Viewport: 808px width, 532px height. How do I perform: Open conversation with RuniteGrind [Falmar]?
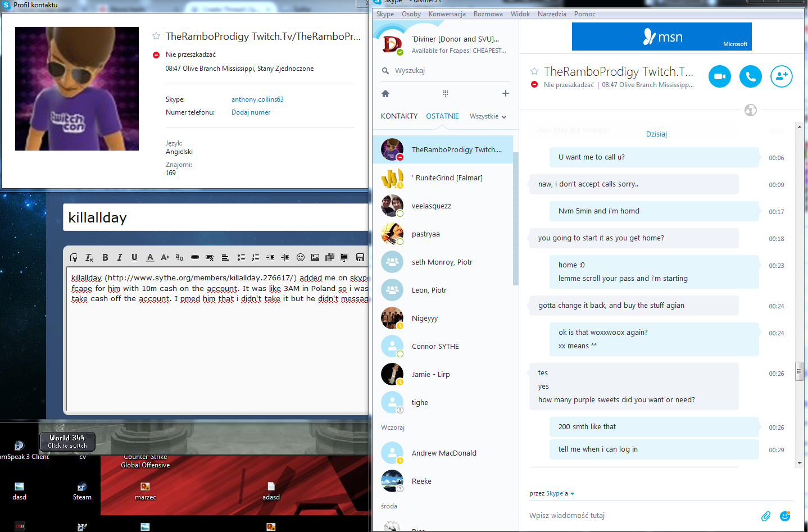click(x=443, y=178)
